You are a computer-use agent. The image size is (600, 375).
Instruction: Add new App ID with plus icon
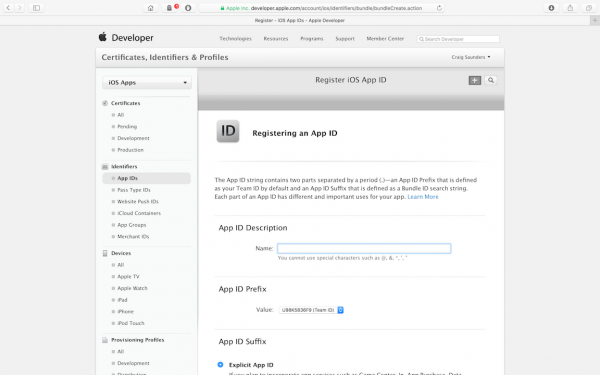coord(475,80)
